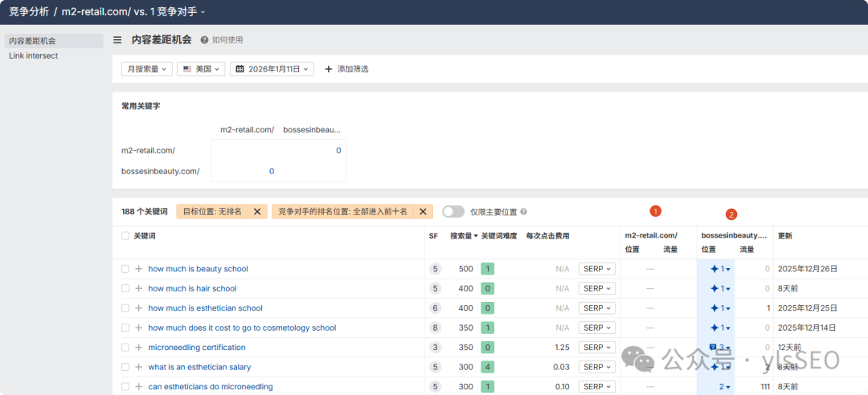Sort by the 搜索量 column header
This screenshot has width=868, height=395.
click(x=464, y=236)
